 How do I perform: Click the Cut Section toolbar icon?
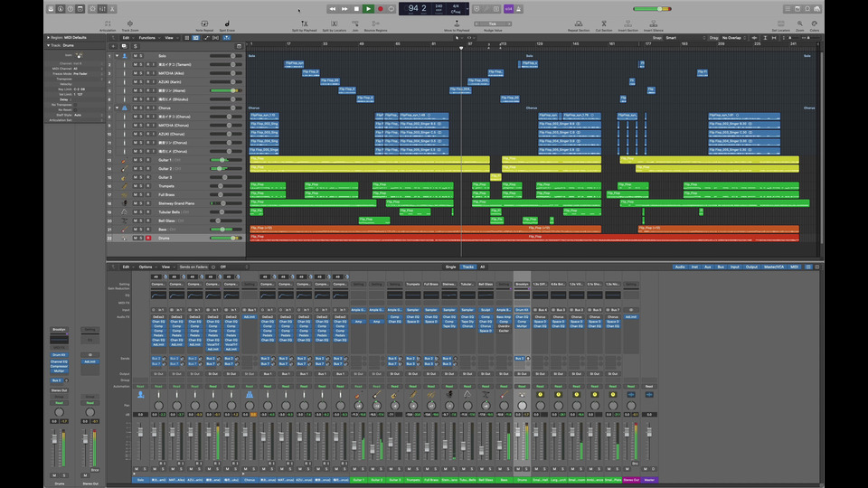[x=604, y=24]
